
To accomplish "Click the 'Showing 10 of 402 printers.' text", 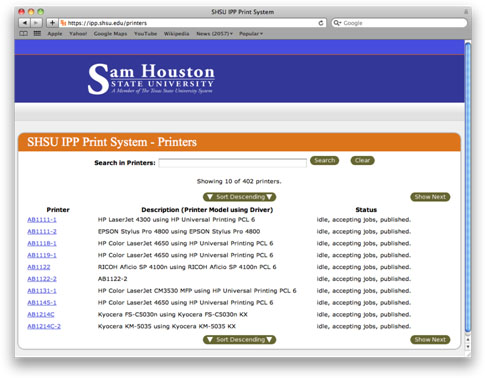I will [x=239, y=181].
